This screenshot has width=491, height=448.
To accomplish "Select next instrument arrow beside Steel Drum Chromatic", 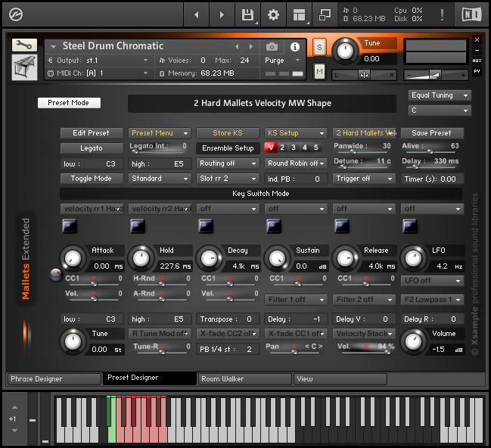I will coord(251,47).
